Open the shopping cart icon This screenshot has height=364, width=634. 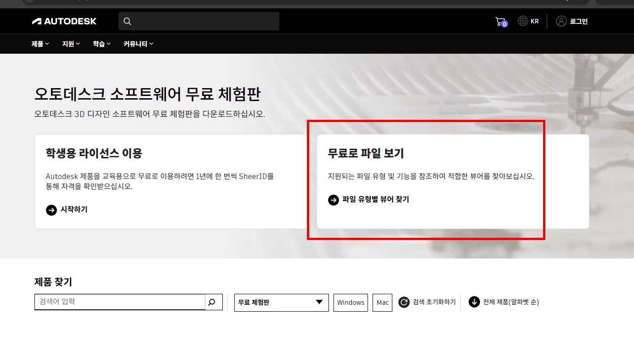[500, 21]
